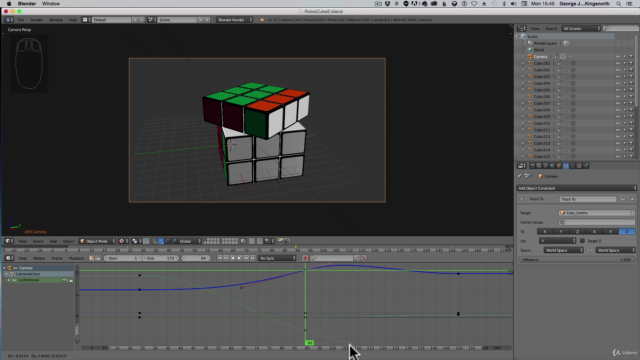The width and height of the screenshot is (640, 360).
Task: Click the outliner editor type icon
Action: click(522, 28)
